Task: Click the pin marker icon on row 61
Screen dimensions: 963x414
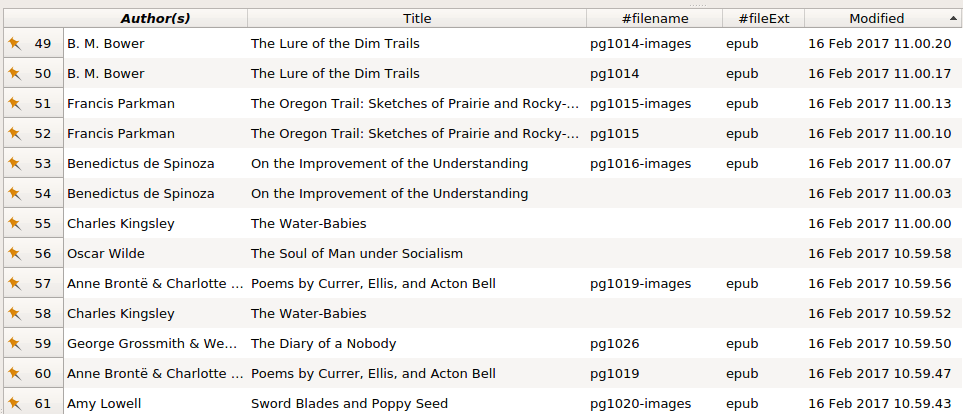Action: [x=15, y=404]
